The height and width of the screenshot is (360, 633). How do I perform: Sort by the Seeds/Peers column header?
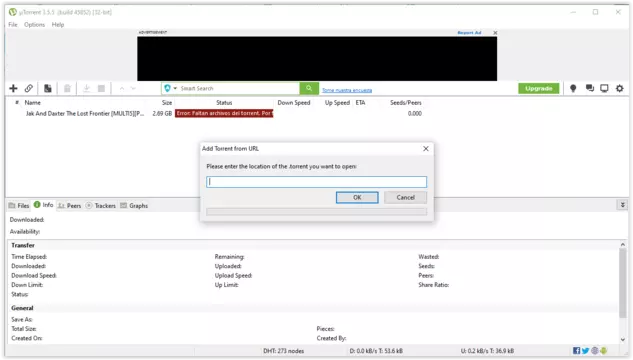point(406,103)
